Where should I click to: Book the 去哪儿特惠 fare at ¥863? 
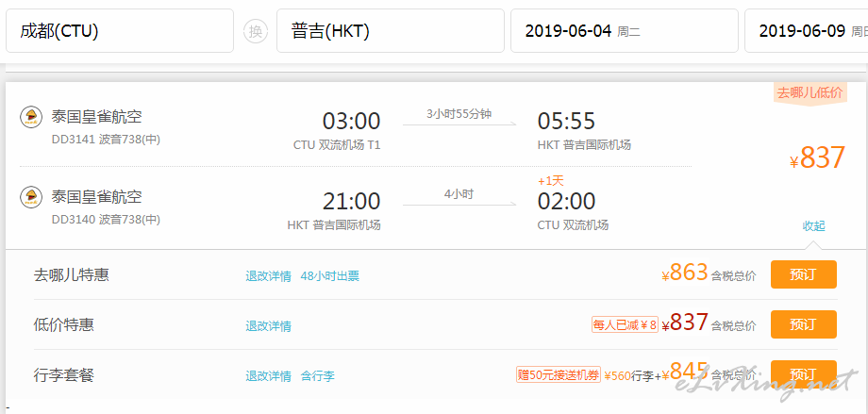803,274
